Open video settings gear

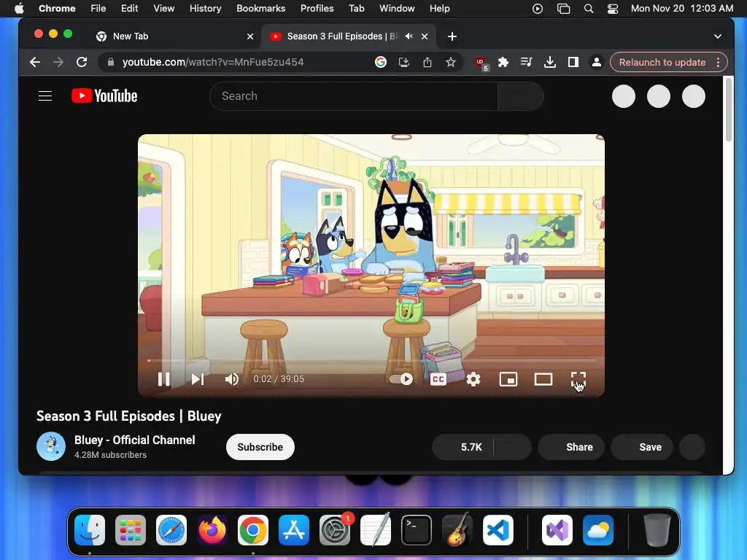(x=473, y=379)
